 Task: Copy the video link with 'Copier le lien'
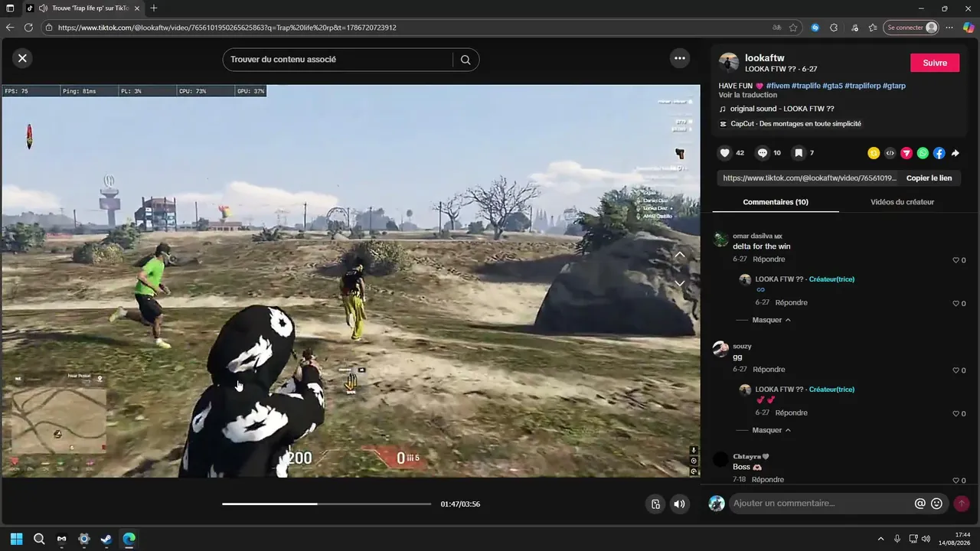pos(929,178)
